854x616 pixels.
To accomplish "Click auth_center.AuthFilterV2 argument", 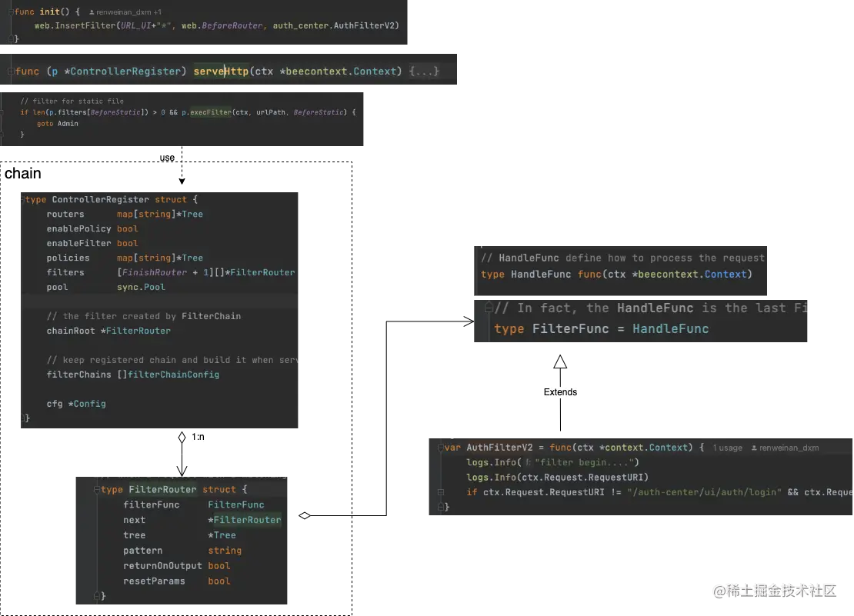I will 333,25.
